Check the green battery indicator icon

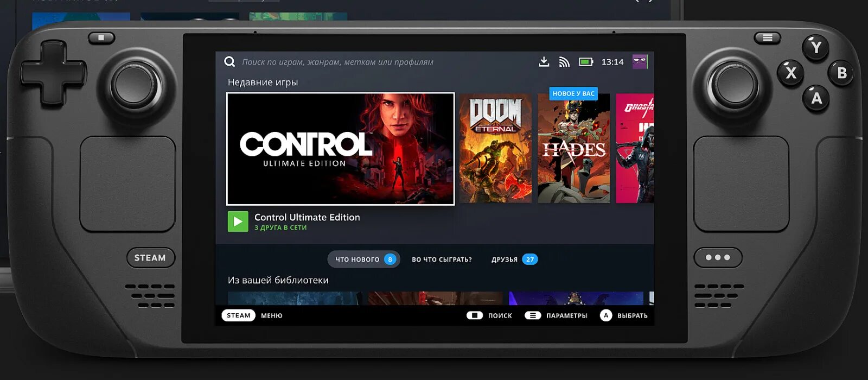586,62
